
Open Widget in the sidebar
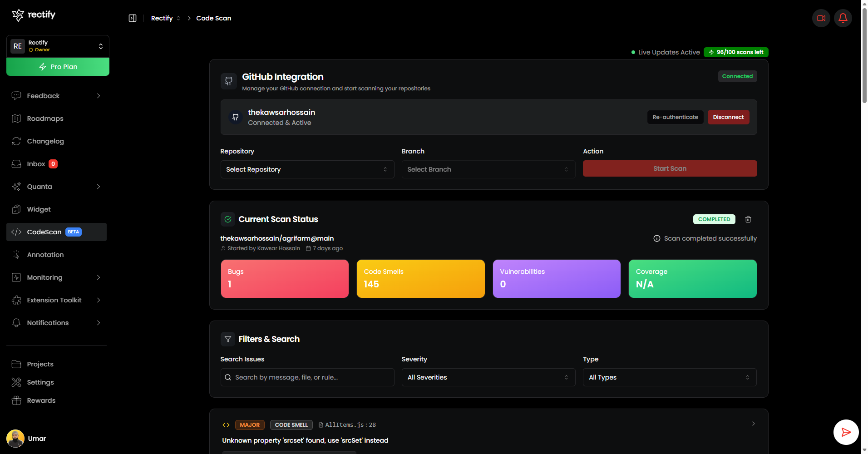[x=56, y=209]
